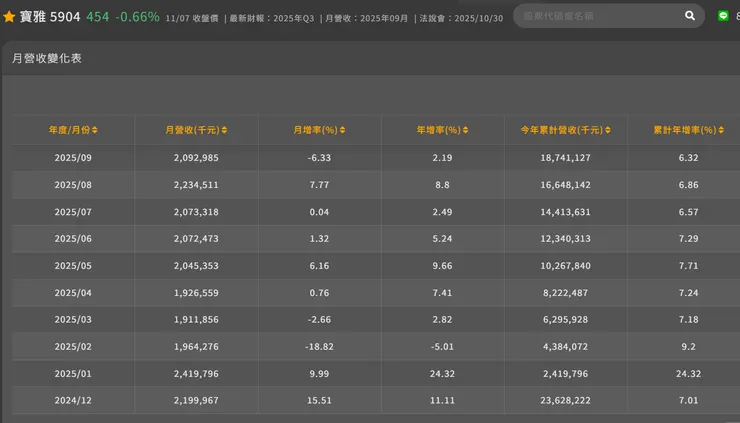The image size is (740, 423).
Task: Select the 2025/03 row date
Action: 73,319
